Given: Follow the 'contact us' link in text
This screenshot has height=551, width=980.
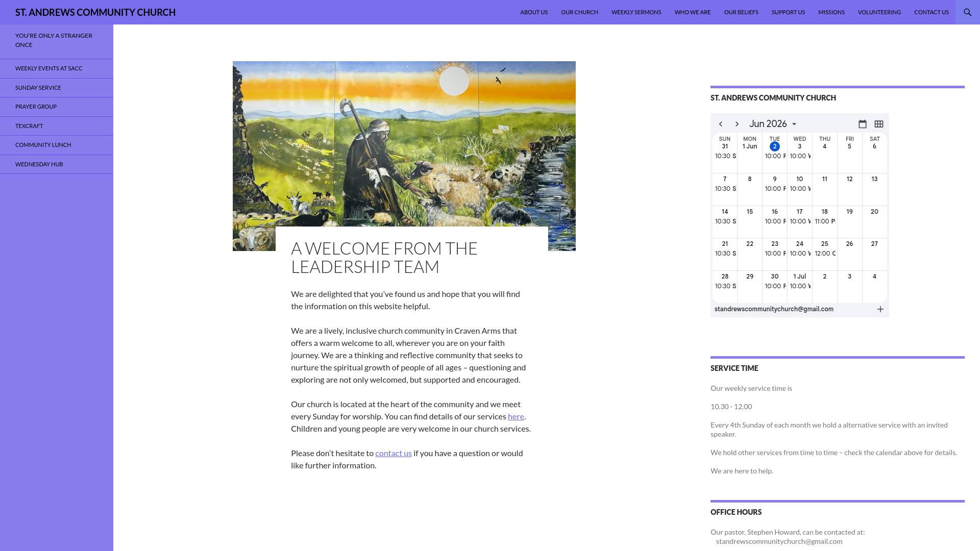Looking at the screenshot, I should [393, 453].
